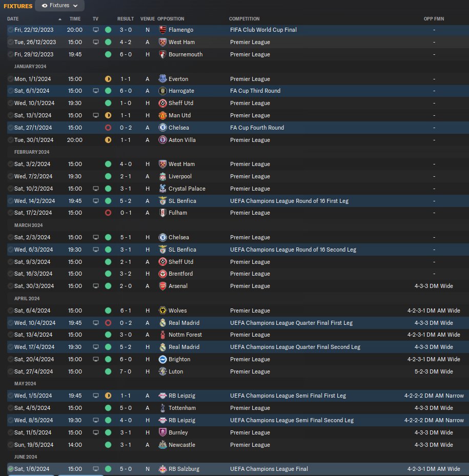Viewport: 469px width, 476px height.
Task: Toggle the checkmark on Arsenal fixture row
Action: pyautogui.click(x=10, y=286)
